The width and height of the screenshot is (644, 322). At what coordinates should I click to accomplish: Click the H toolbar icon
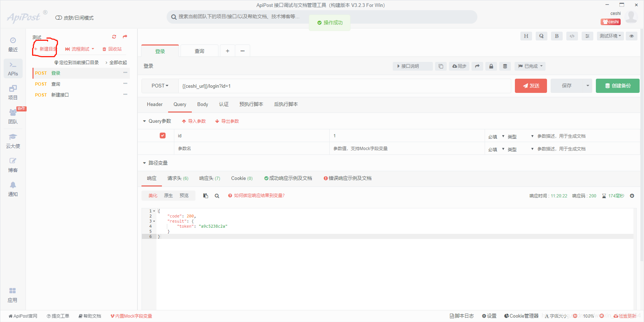click(526, 36)
